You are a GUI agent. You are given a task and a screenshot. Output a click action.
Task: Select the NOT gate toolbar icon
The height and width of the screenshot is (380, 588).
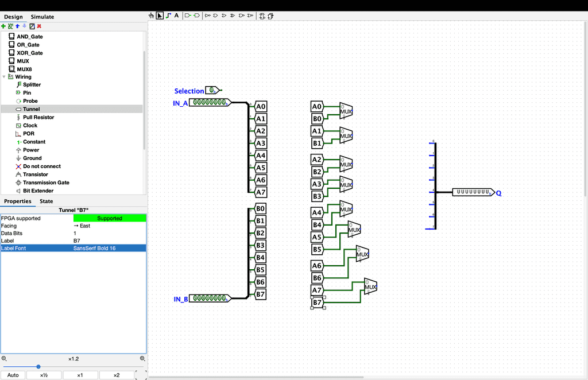pos(208,15)
